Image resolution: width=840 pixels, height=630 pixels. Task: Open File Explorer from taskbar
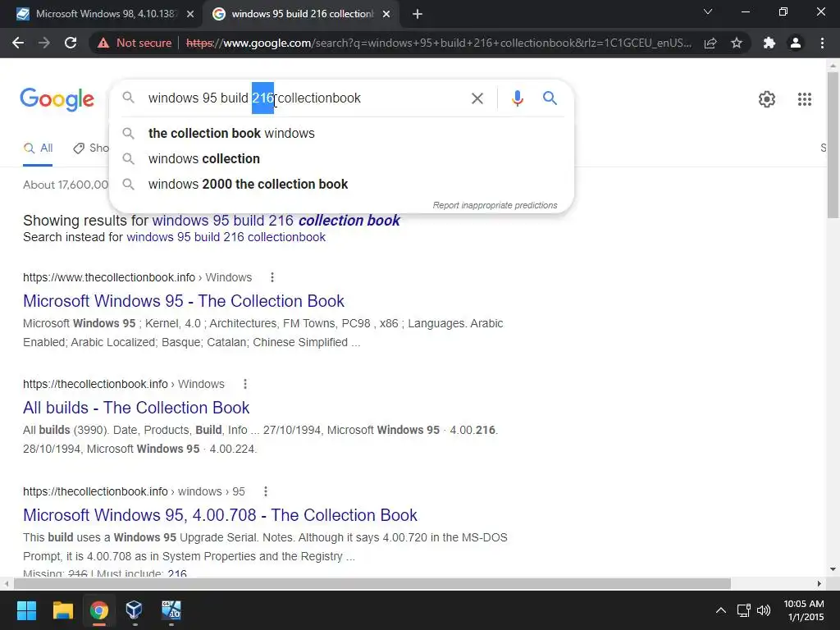(x=62, y=610)
